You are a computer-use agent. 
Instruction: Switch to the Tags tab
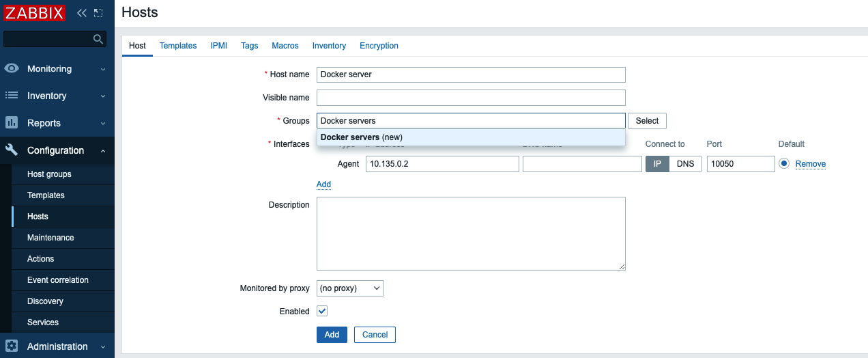pyautogui.click(x=249, y=46)
